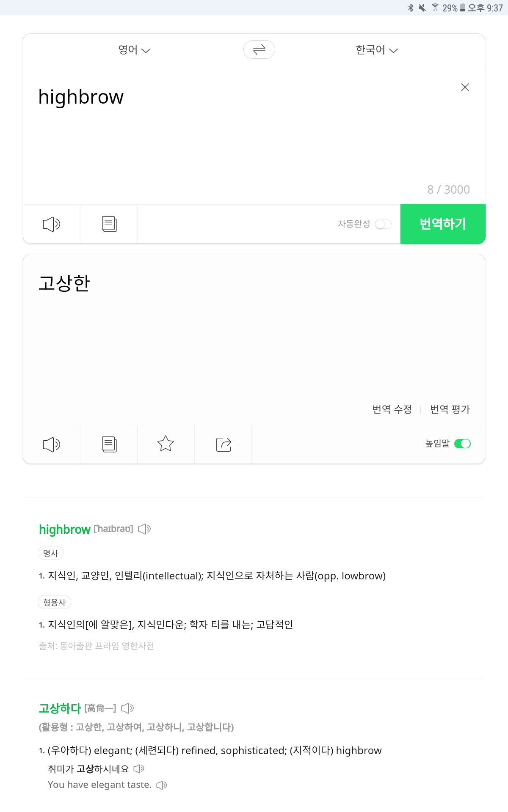Clear the input text with the X
Viewport: 508px width, 812px height.
465,88
